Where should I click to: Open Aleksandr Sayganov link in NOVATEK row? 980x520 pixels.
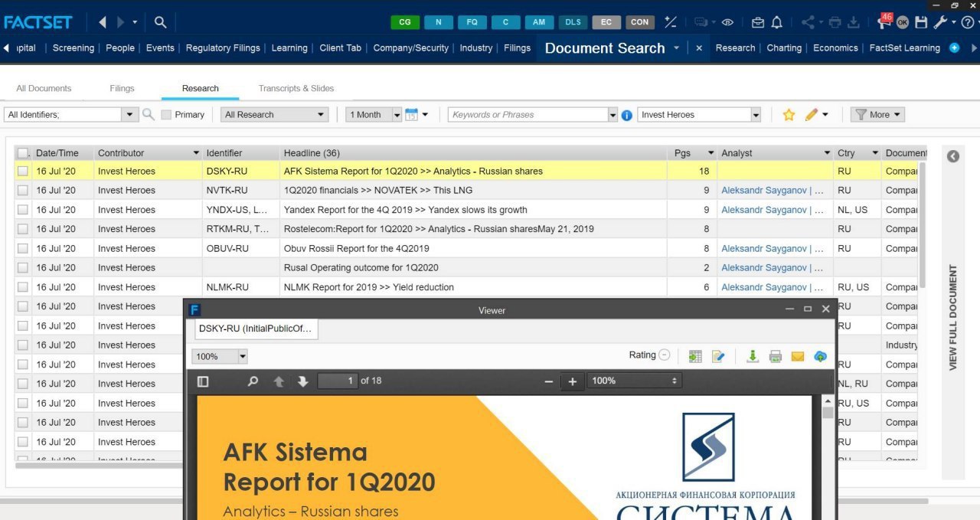pos(773,191)
